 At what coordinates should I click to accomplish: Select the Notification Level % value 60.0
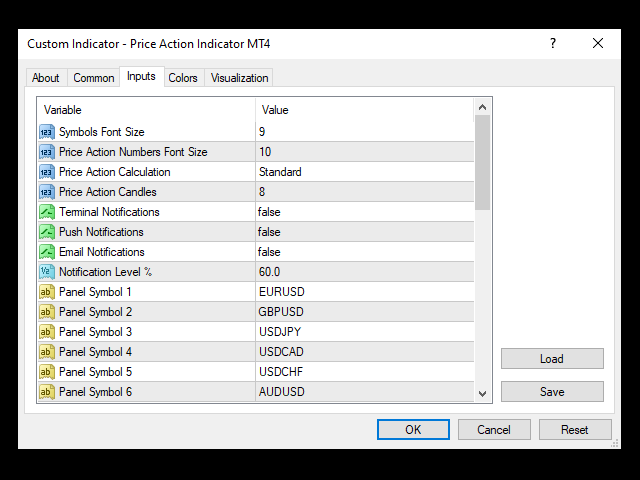tap(270, 272)
